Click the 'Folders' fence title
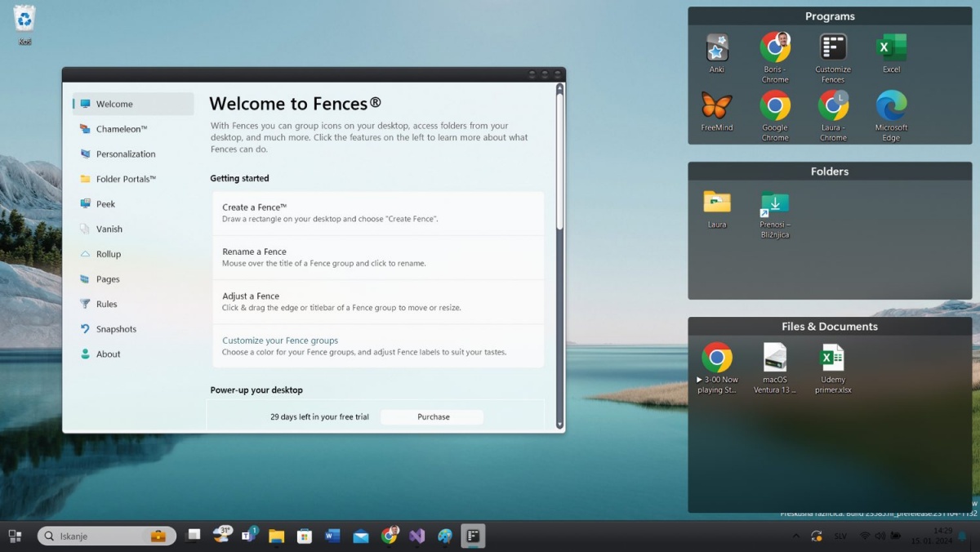980x552 pixels. point(830,171)
